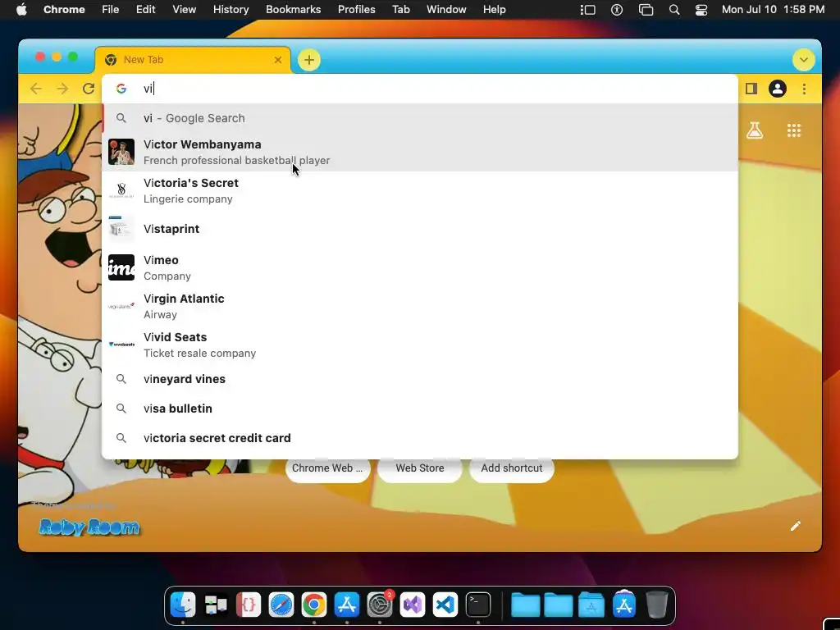The image size is (840, 630).
Task: Click Add shortcut button
Action: (x=512, y=468)
